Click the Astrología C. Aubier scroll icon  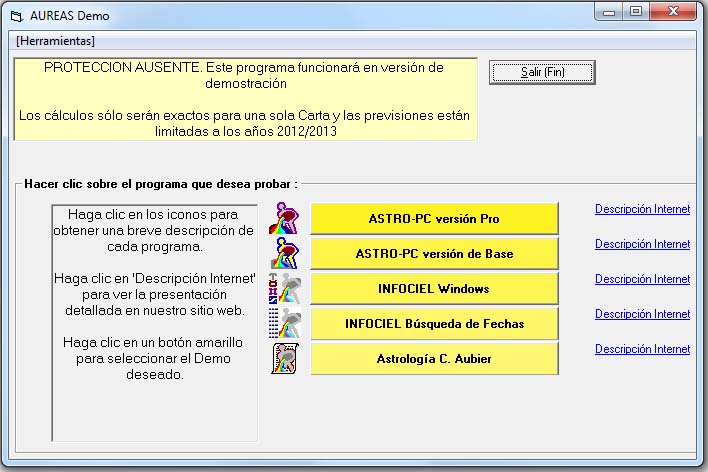284,358
